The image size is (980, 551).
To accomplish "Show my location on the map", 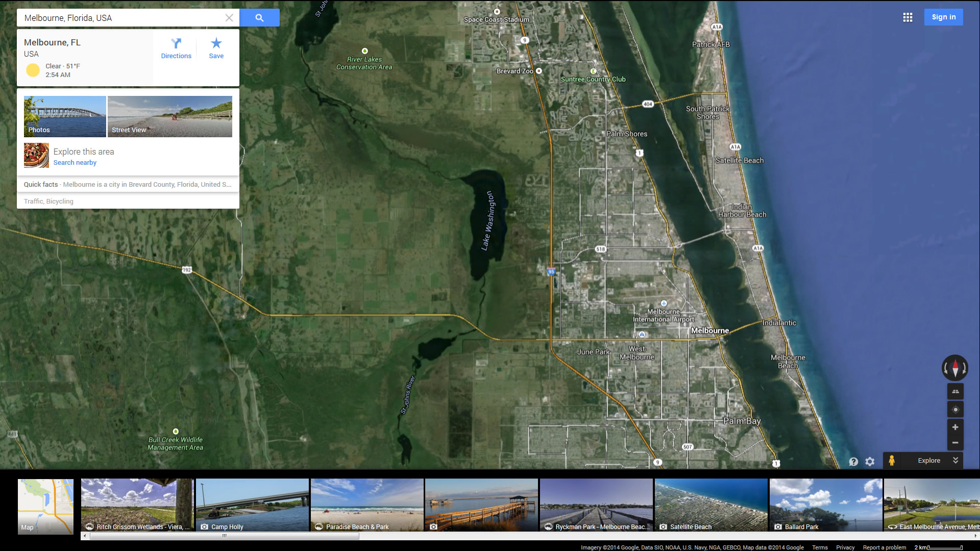I will 955,409.
